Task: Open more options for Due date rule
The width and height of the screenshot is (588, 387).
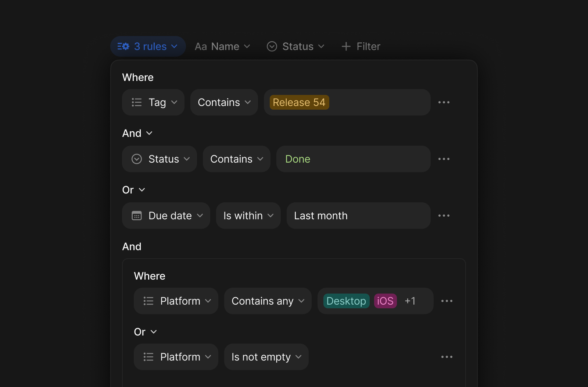Action: pos(444,216)
